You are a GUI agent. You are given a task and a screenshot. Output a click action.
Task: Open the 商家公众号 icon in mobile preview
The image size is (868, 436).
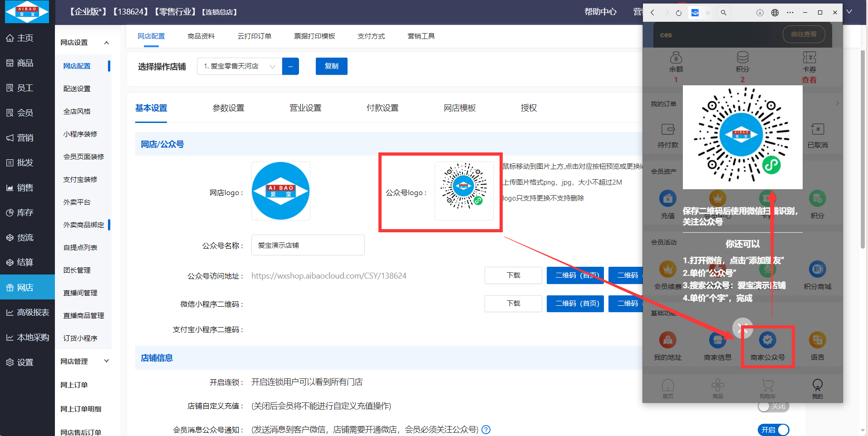[767, 340]
